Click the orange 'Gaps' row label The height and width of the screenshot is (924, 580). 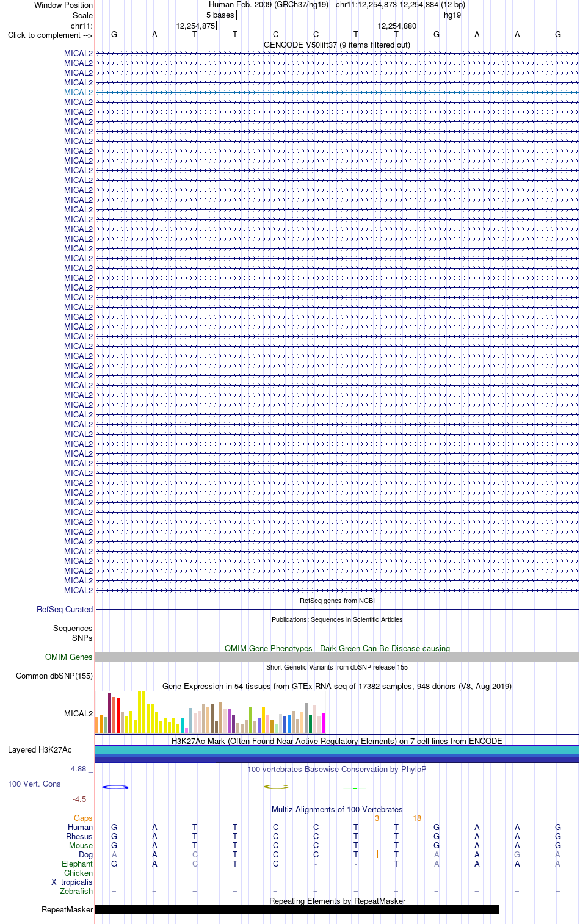coord(83,818)
